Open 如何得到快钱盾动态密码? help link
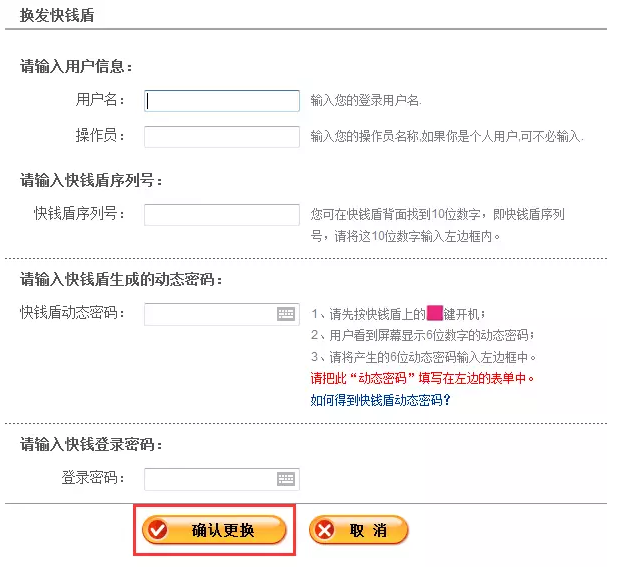 tap(380, 400)
